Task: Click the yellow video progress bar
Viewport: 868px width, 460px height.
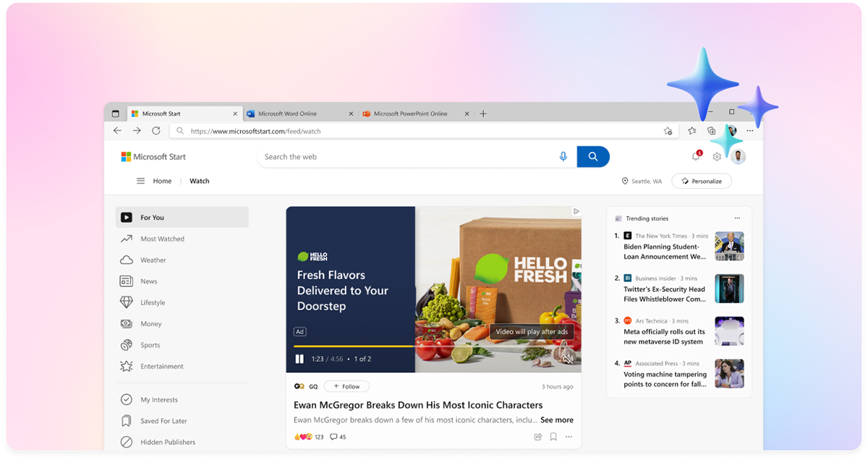Action: click(x=354, y=346)
